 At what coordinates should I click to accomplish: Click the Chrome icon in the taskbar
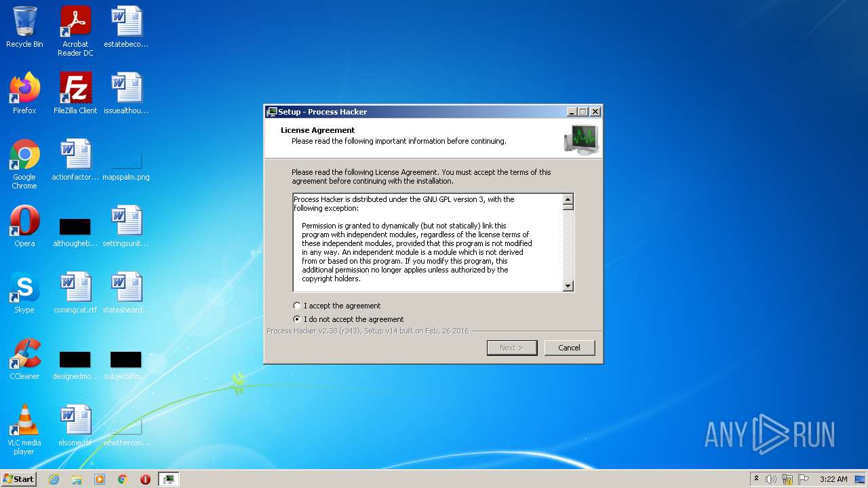(x=123, y=479)
